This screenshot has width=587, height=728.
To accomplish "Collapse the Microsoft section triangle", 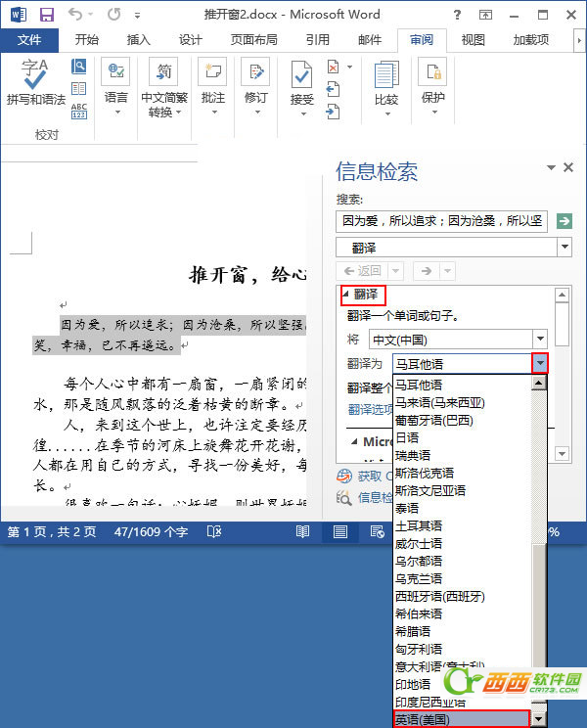I will [354, 441].
